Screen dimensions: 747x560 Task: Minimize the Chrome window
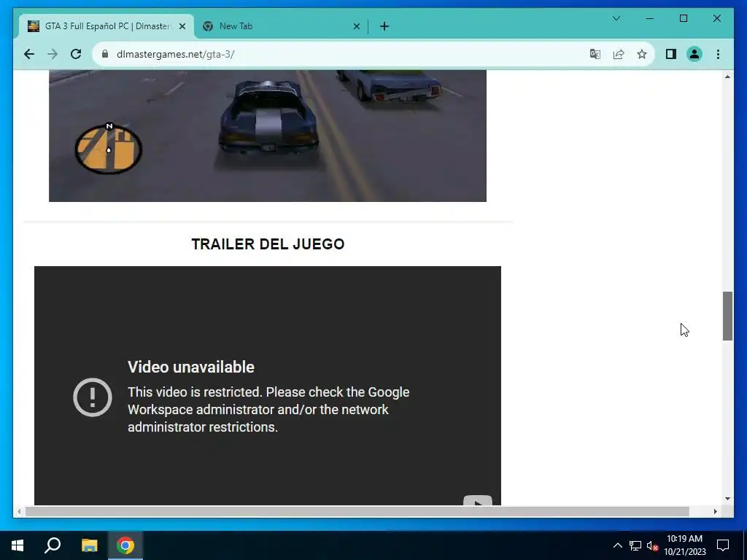tap(650, 18)
